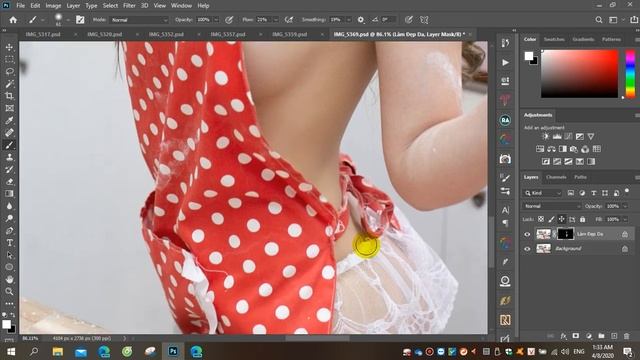Select the Healing Brush tool
Screen dimensions: 640x360
point(9,133)
